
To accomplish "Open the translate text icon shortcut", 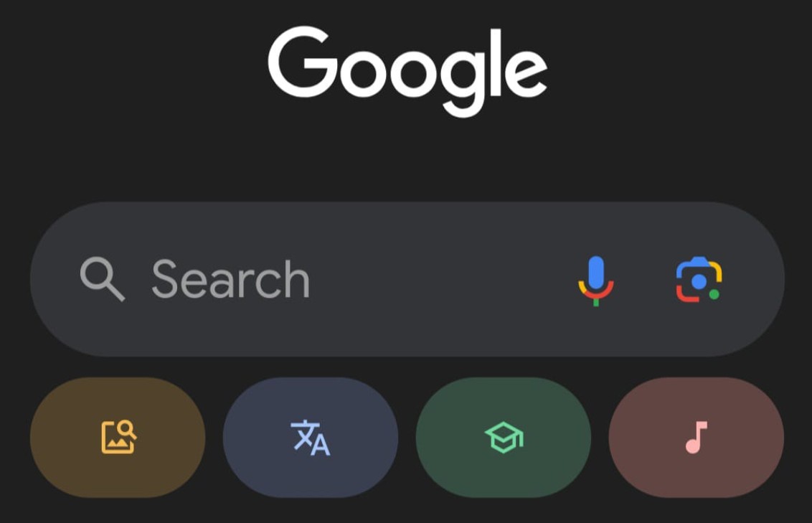I will 310,438.
